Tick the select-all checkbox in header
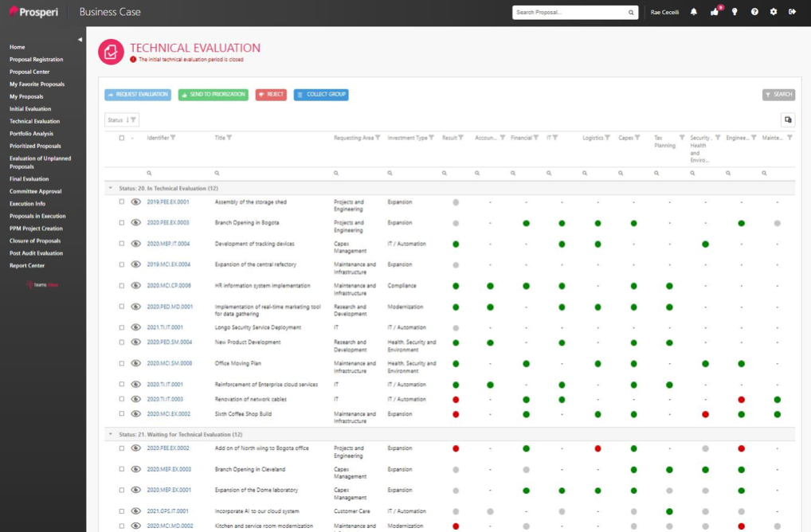Screen dimensions: 811x532 click(x=122, y=138)
